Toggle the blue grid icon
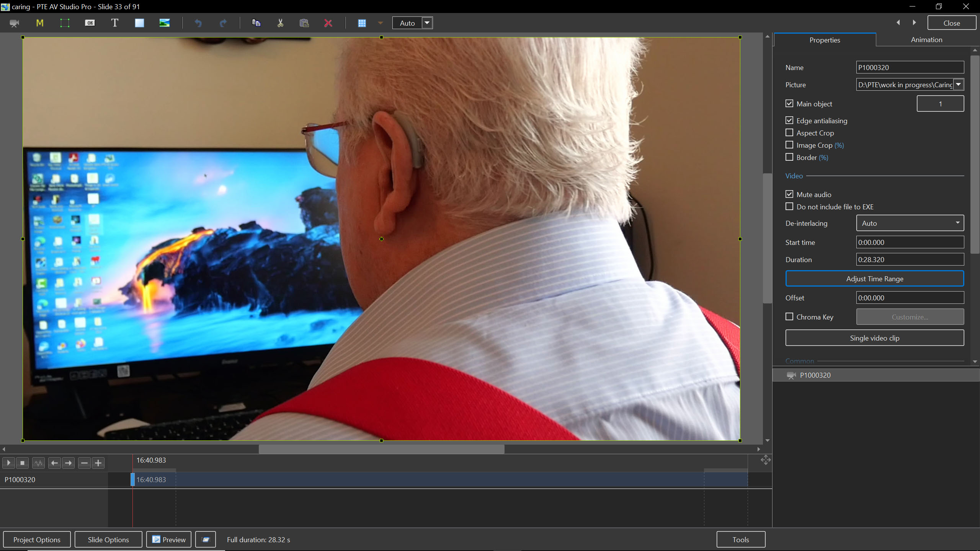Image resolution: width=980 pixels, height=551 pixels. click(362, 23)
